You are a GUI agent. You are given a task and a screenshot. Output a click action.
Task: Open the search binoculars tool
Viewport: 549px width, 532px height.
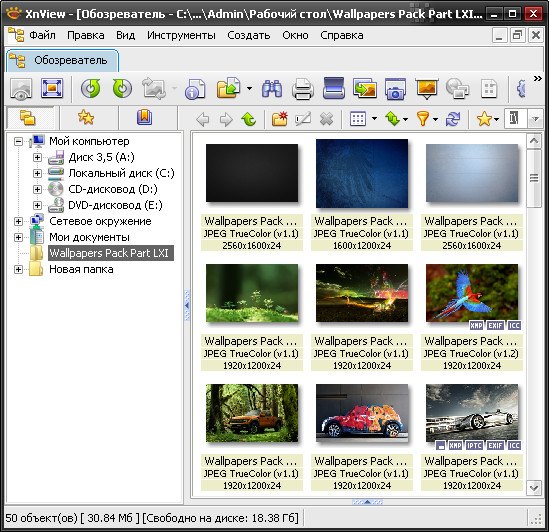pos(272,88)
